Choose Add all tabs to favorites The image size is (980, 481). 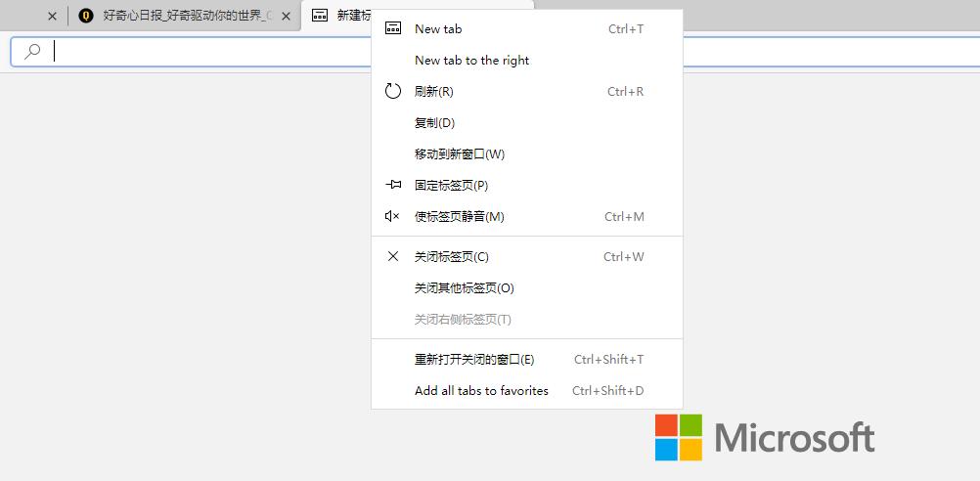[x=527, y=390]
